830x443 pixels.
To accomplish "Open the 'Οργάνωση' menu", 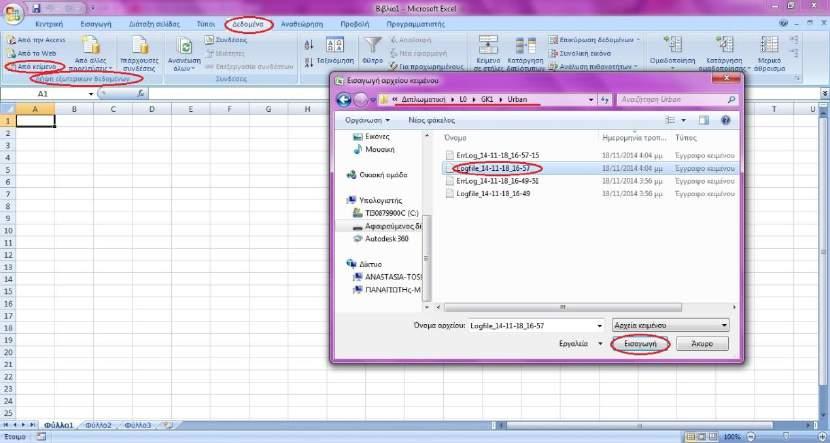I will [x=367, y=121].
